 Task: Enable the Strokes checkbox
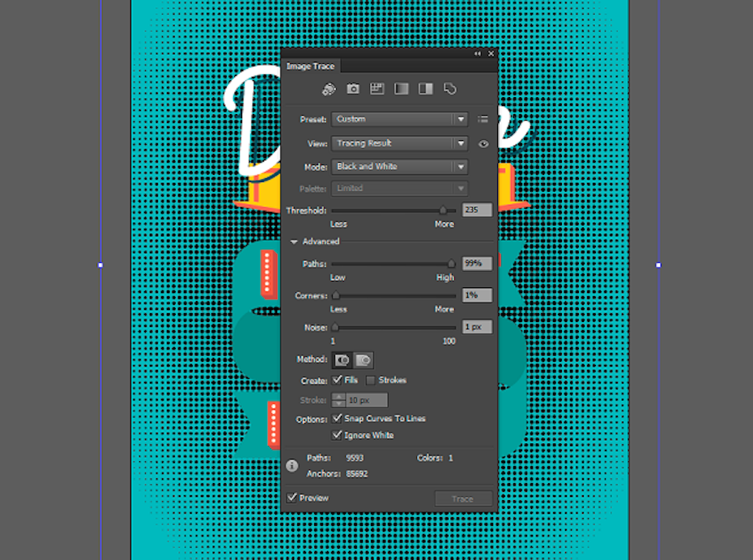[x=371, y=380]
